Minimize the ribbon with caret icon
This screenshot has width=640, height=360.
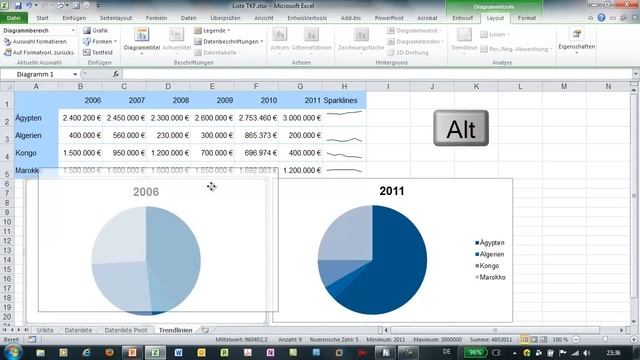click(x=591, y=18)
